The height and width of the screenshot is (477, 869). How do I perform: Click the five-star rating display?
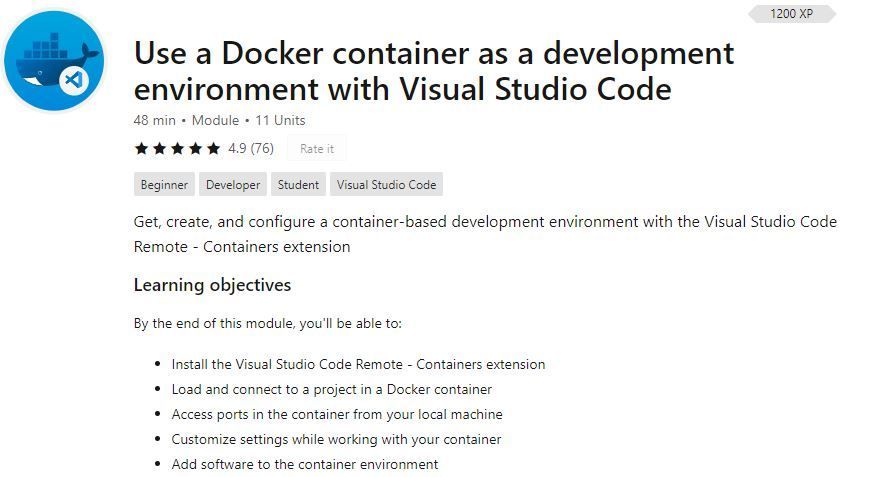[x=177, y=148]
